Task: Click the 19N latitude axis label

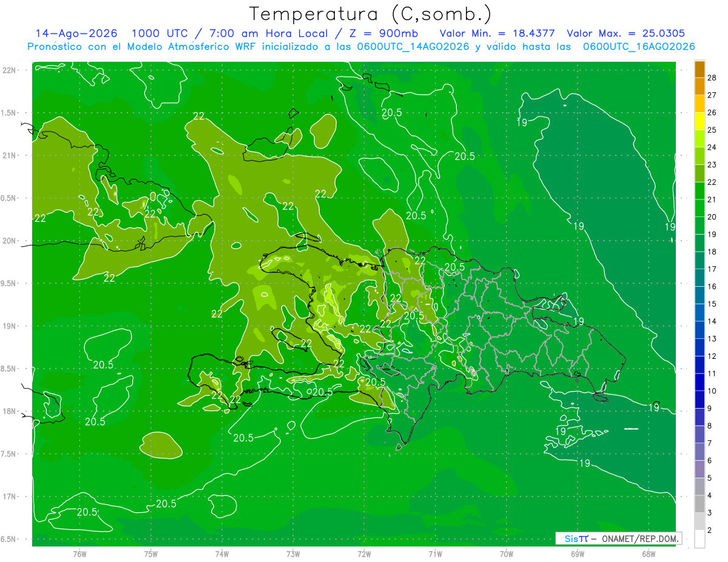Action: [x=10, y=326]
